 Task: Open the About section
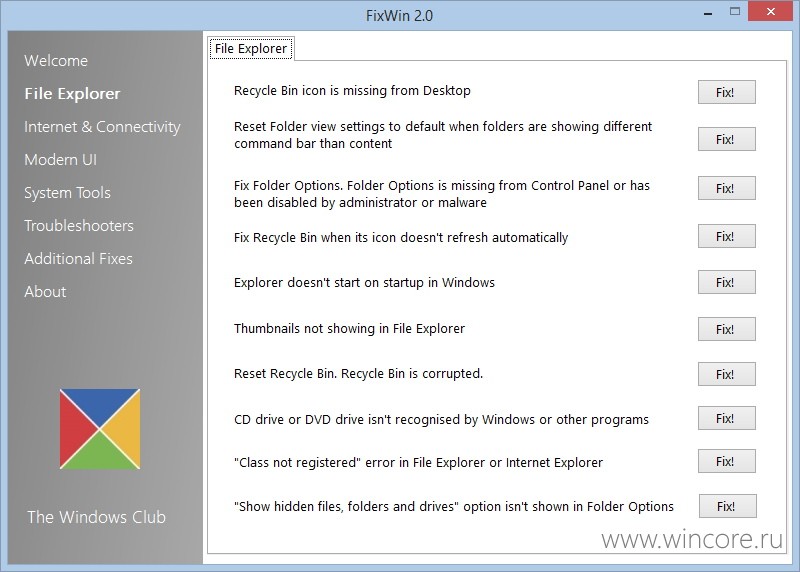pyautogui.click(x=45, y=292)
